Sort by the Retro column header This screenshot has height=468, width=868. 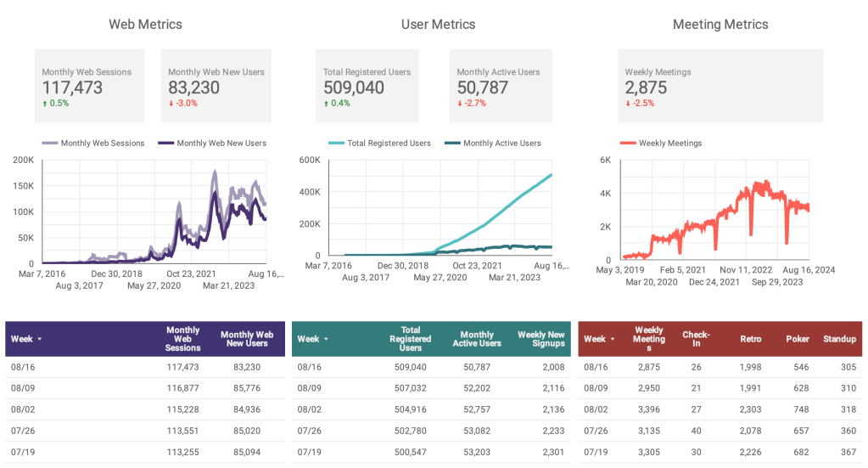[750, 339]
